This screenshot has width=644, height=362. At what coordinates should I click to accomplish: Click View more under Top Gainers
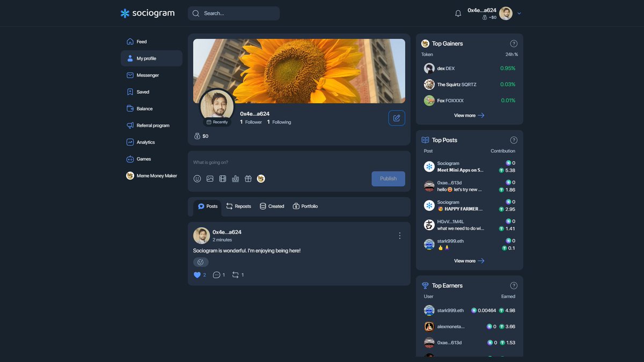[469, 115]
